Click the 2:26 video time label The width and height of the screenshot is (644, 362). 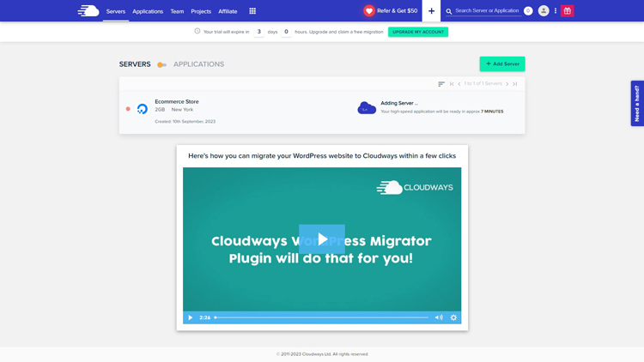[x=205, y=317]
